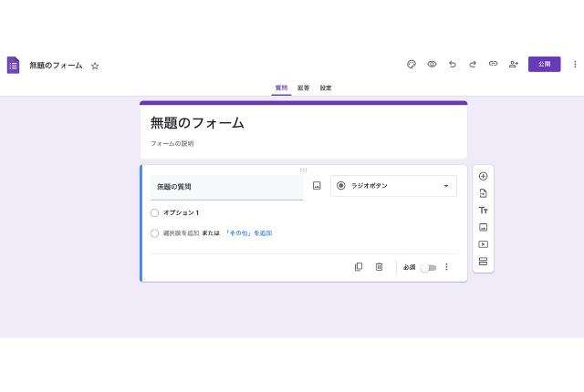The image size is (584, 392).
Task: Preview the form with the eye icon
Action: coord(432,64)
